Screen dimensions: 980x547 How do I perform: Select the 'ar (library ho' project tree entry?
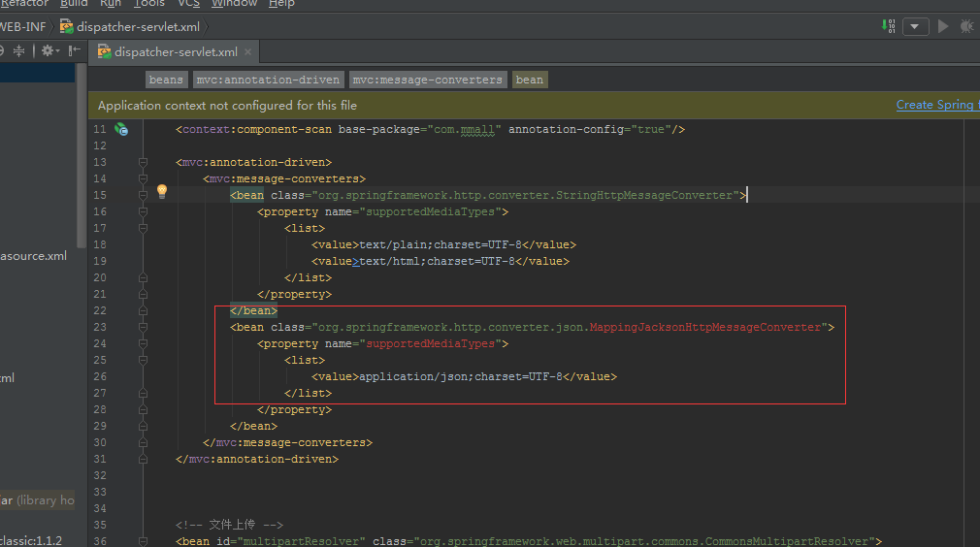(x=37, y=500)
